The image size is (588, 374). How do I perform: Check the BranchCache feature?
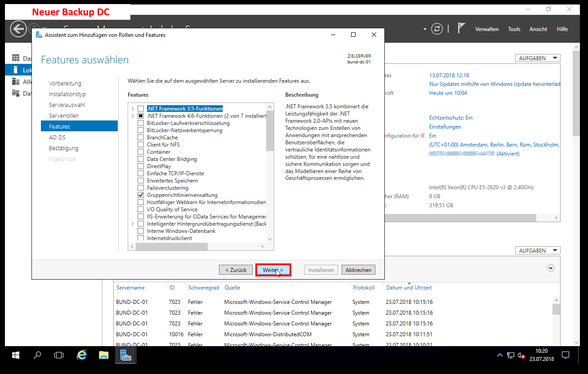(x=141, y=138)
